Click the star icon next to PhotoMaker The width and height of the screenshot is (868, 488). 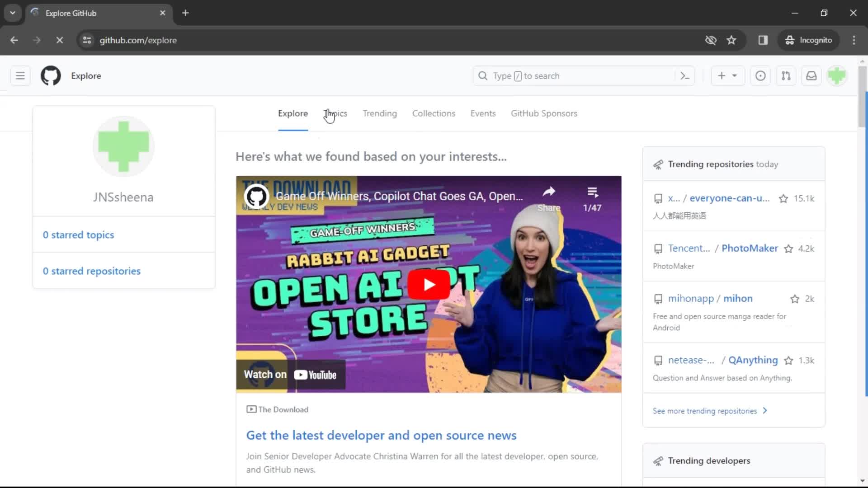pos(788,249)
